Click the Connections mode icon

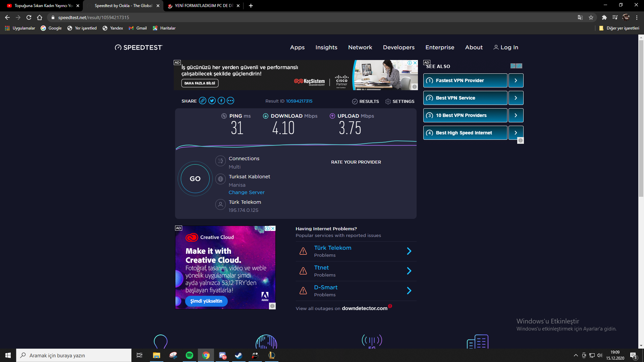pos(220,161)
